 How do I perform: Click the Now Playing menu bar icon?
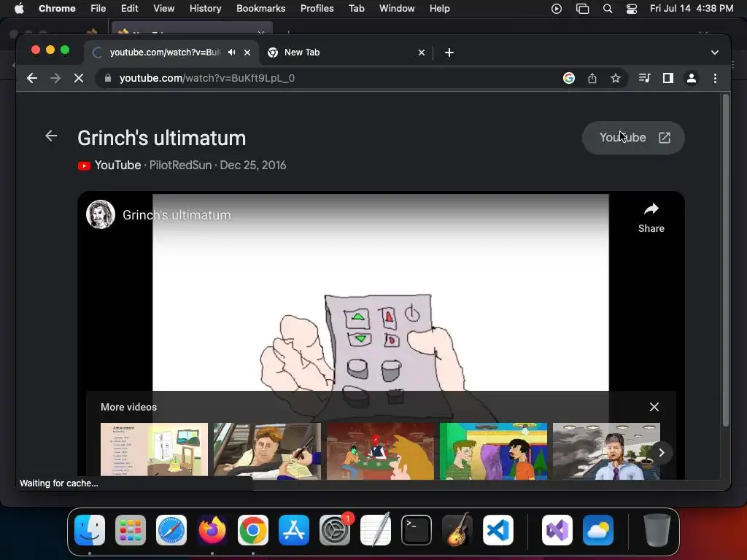tap(557, 9)
